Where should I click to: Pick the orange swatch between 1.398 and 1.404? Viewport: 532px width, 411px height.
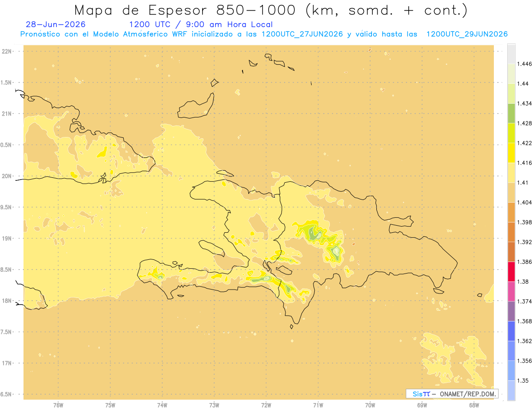[511, 212]
